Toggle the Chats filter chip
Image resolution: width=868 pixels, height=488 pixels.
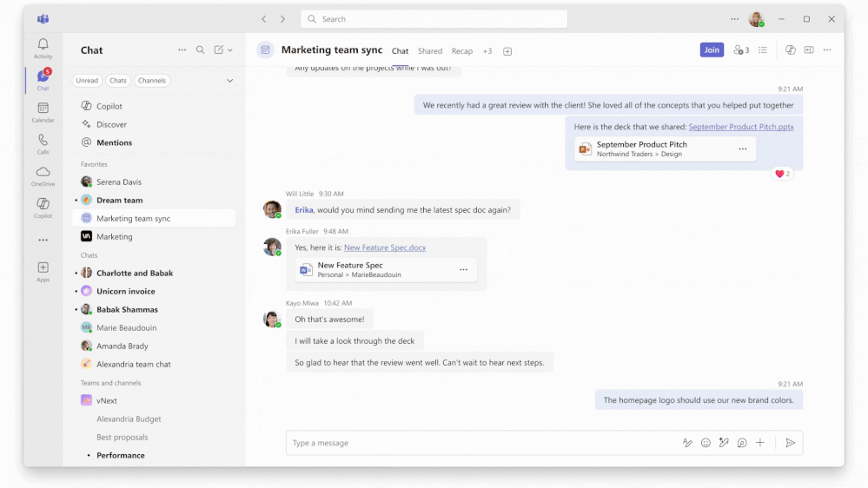point(118,81)
